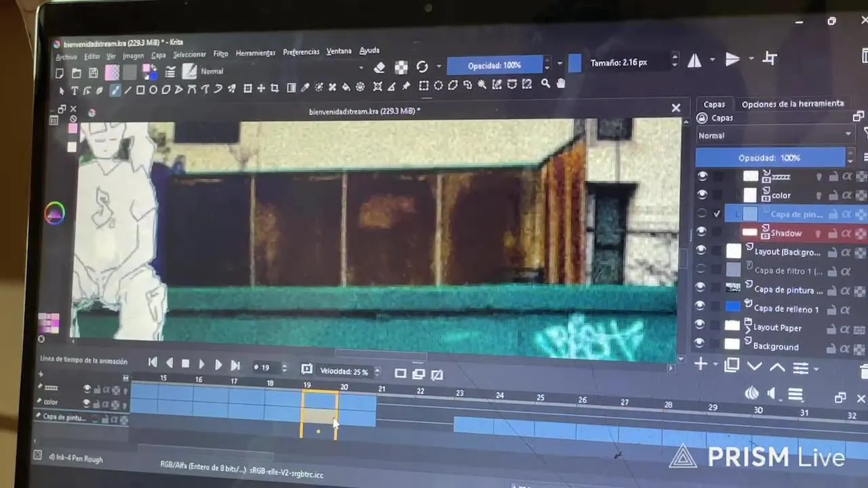Image resolution: width=868 pixels, height=488 pixels.
Task: Set toolbar brush Opacidad slider
Action: pyautogui.click(x=495, y=65)
